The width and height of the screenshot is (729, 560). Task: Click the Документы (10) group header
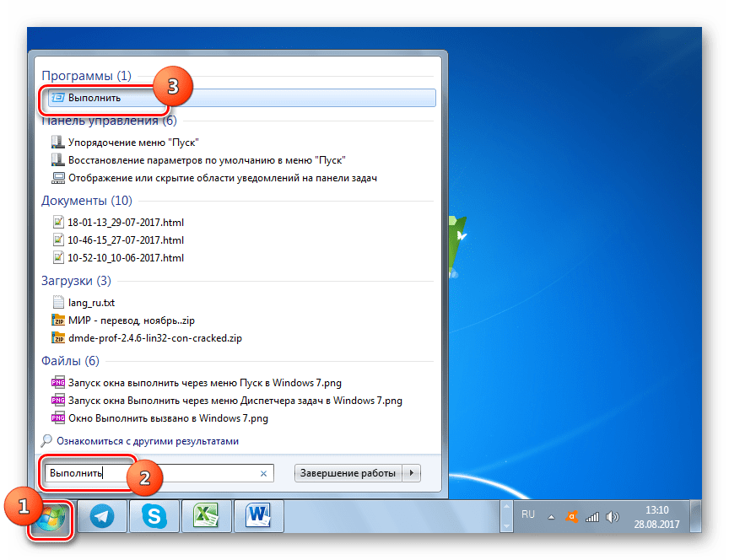[86, 201]
